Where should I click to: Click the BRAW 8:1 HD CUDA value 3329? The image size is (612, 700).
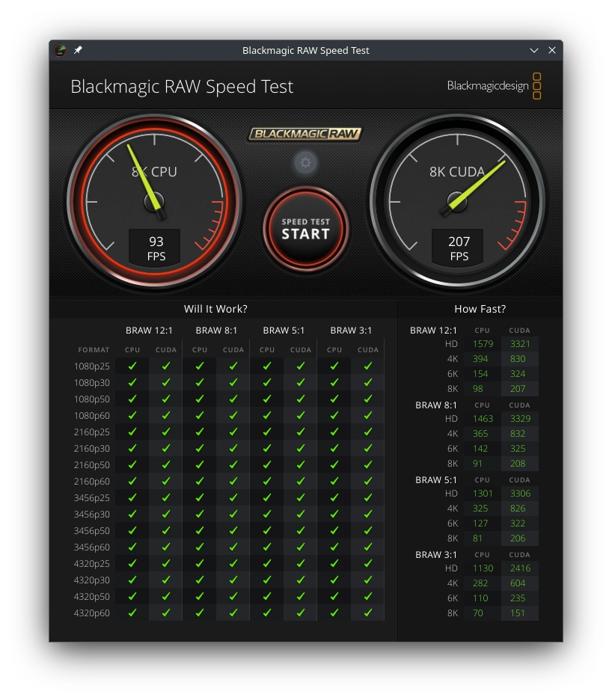coord(520,419)
